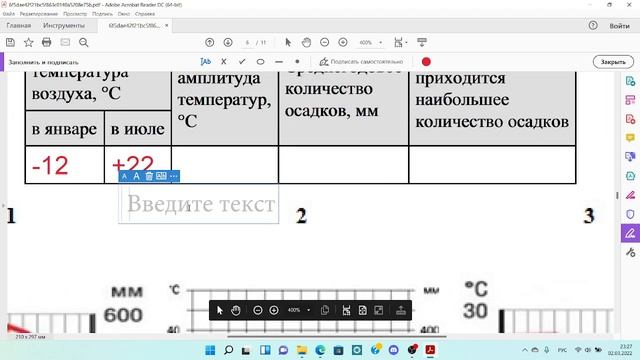Image resolution: width=640 pixels, height=360 pixels.
Task: Show hidden system tray icons
Action: [x=525, y=350]
